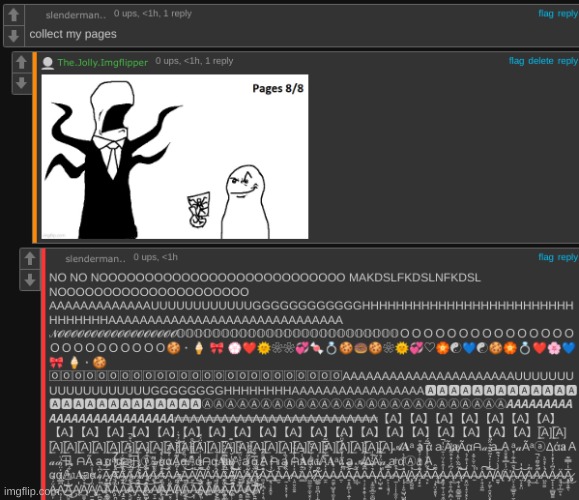This screenshot has width=579, height=500.
Task: Reply to the "collect my pages" comment
Action: coord(568,14)
